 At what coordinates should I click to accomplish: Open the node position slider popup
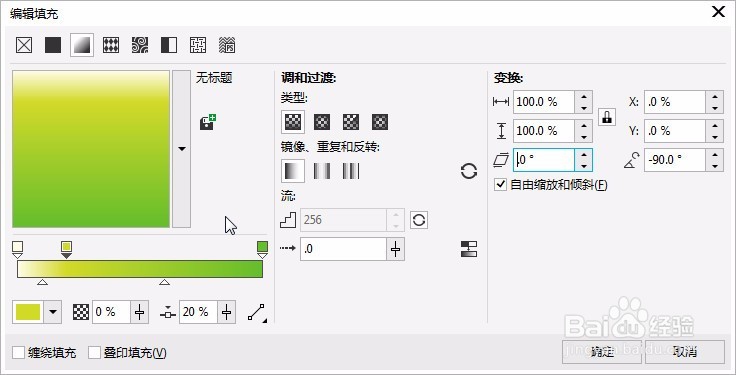click(227, 313)
